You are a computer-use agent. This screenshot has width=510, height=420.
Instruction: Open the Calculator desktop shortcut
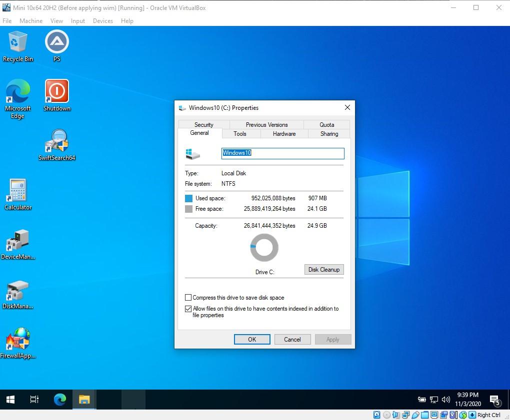pos(18,194)
